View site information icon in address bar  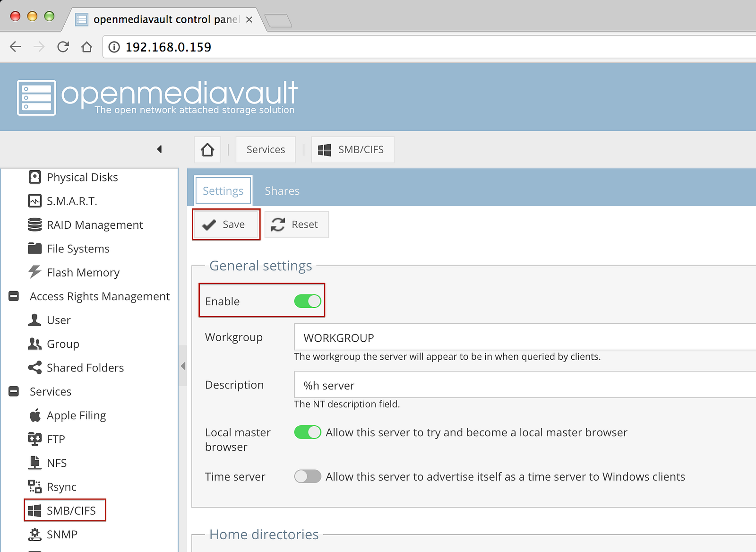(x=114, y=47)
